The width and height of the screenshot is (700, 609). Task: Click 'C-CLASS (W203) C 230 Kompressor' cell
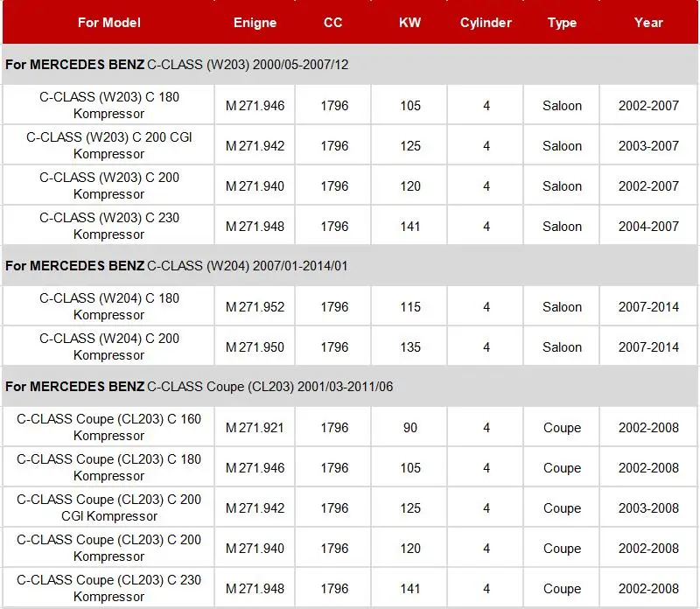coord(108,226)
